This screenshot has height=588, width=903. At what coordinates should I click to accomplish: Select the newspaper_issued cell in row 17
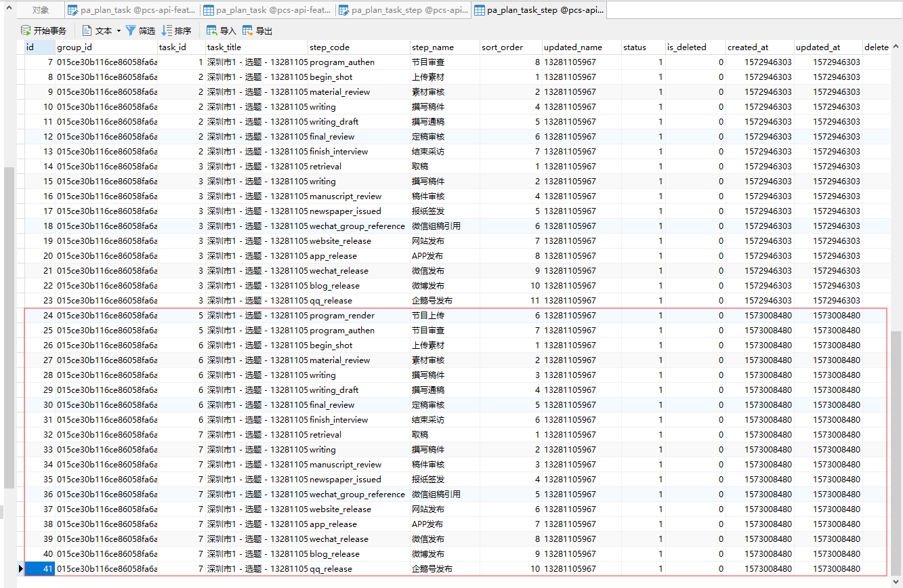click(x=345, y=211)
